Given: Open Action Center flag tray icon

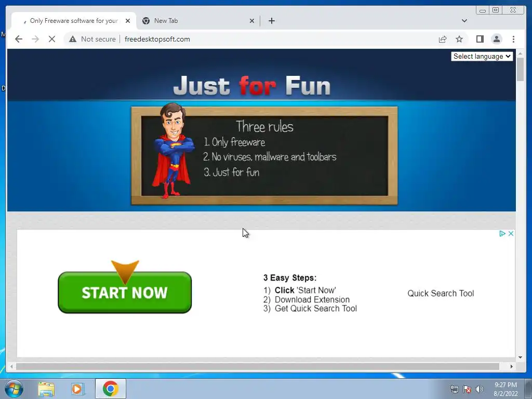Looking at the screenshot, I should (467, 389).
